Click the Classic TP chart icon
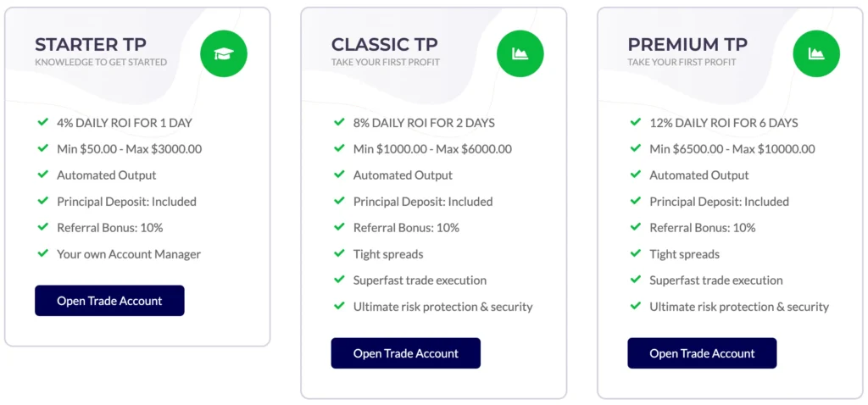 [x=520, y=53]
